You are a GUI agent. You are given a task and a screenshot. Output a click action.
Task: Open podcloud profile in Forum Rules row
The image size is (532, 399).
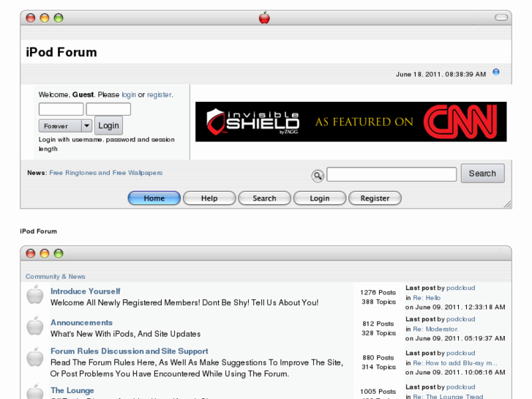[x=461, y=353]
